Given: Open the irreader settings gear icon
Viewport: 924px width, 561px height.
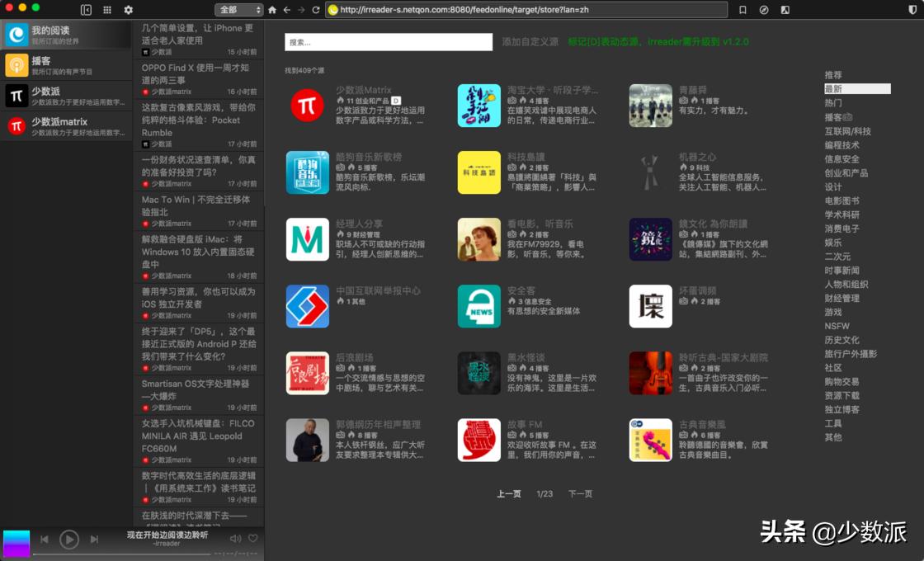Looking at the screenshot, I should (128, 10).
